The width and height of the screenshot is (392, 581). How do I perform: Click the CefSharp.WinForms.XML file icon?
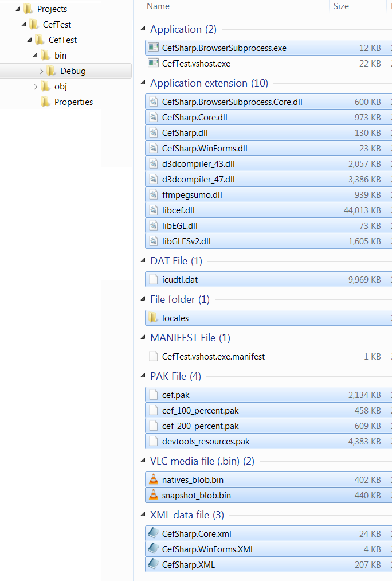[x=153, y=549]
